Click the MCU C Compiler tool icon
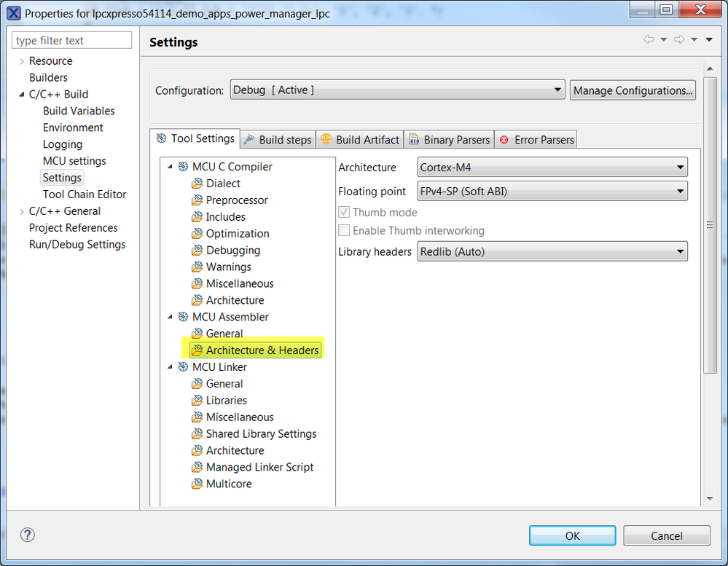The width and height of the screenshot is (728, 566). pyautogui.click(x=184, y=167)
